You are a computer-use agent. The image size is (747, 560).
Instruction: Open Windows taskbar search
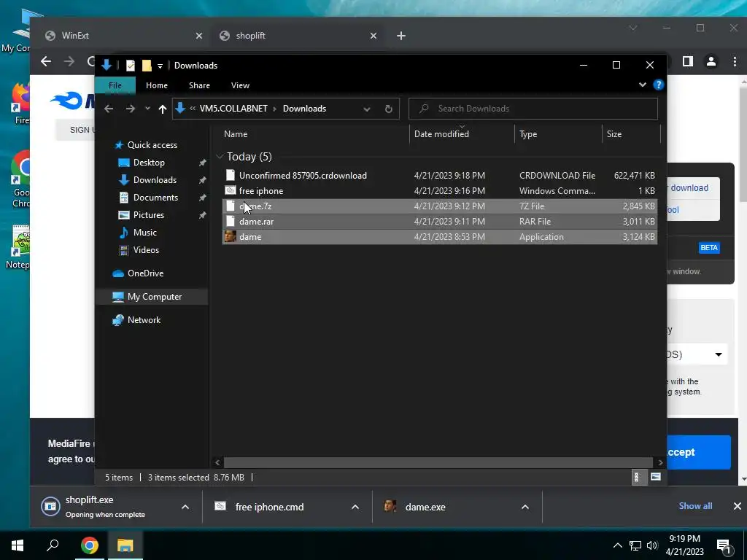tap(53, 545)
